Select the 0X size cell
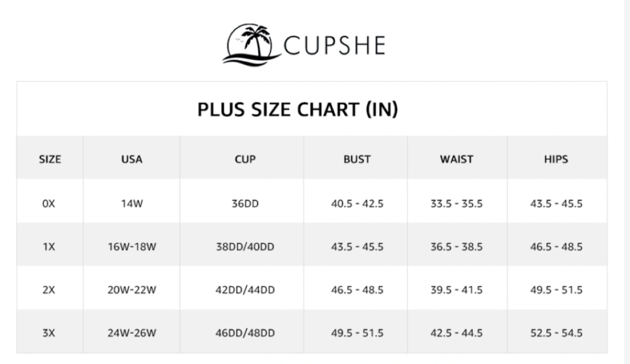The image size is (630, 364). click(49, 204)
